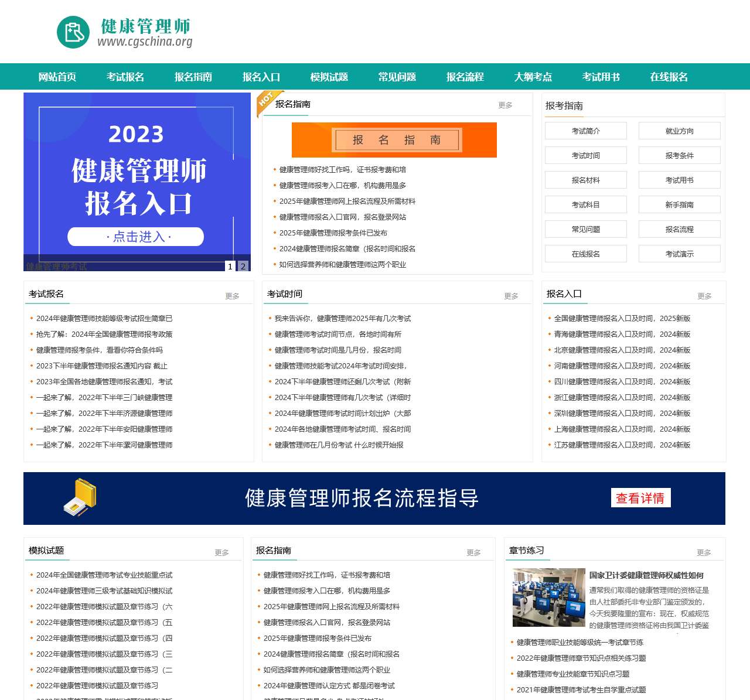Click the 报考条件 button
The image size is (750, 700).
click(680, 155)
